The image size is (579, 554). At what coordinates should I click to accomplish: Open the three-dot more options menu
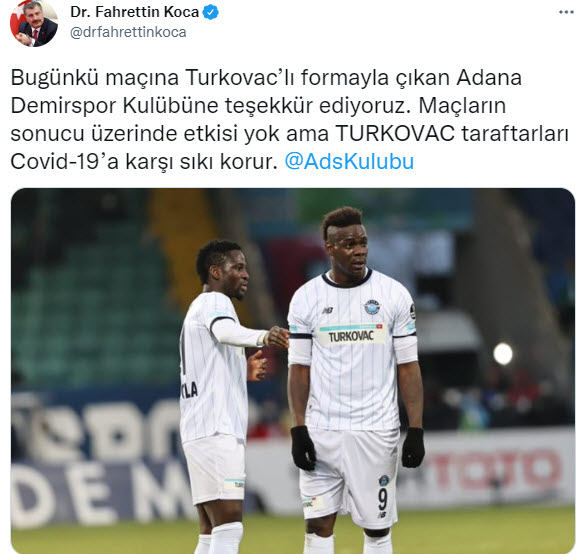pos(566,12)
